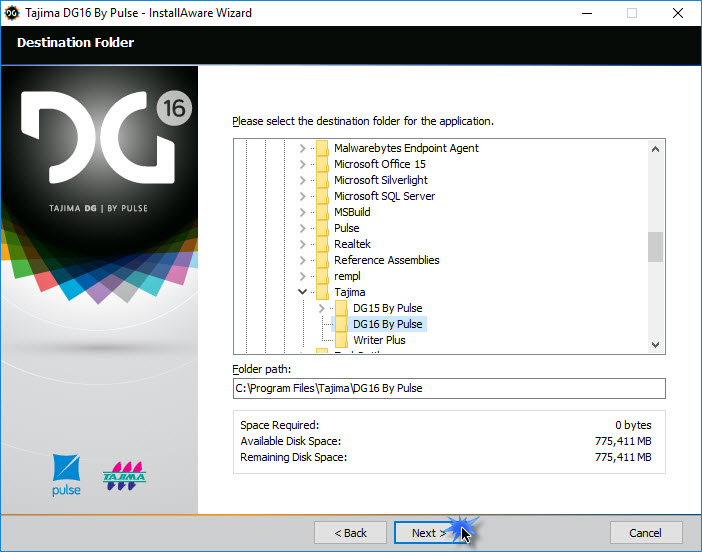The height and width of the screenshot is (552, 702).
Task: Expand the rempl tree node
Action: pyautogui.click(x=303, y=276)
